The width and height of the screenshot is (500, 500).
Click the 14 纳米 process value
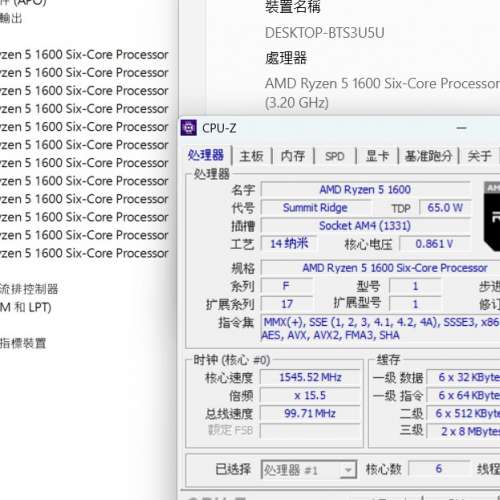coord(289,244)
